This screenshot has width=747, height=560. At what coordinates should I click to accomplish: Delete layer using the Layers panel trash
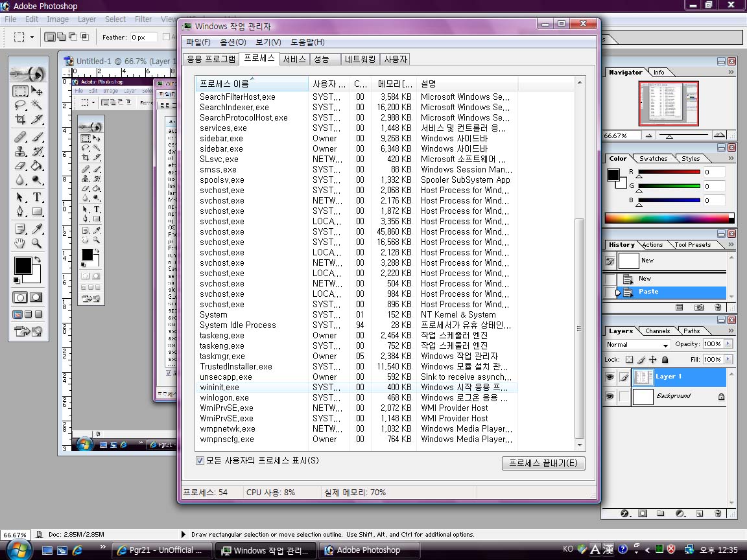[x=718, y=513]
